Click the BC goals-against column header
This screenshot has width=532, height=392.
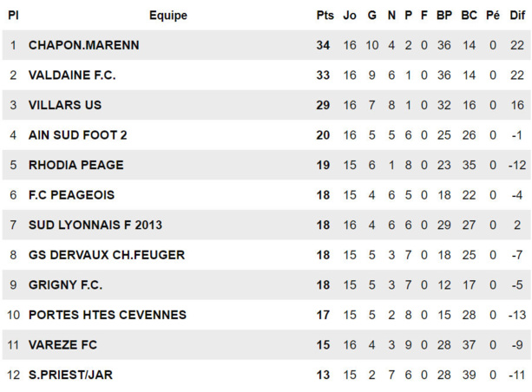tap(470, 16)
